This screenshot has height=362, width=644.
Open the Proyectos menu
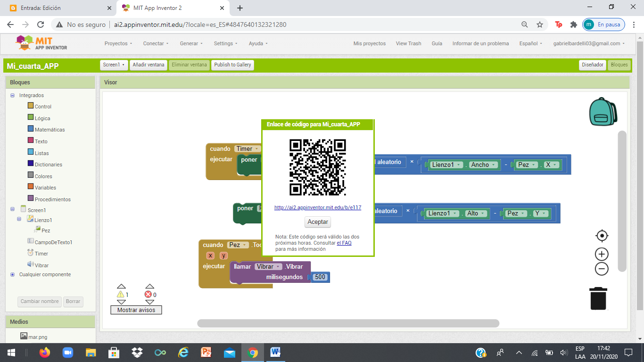coord(118,43)
